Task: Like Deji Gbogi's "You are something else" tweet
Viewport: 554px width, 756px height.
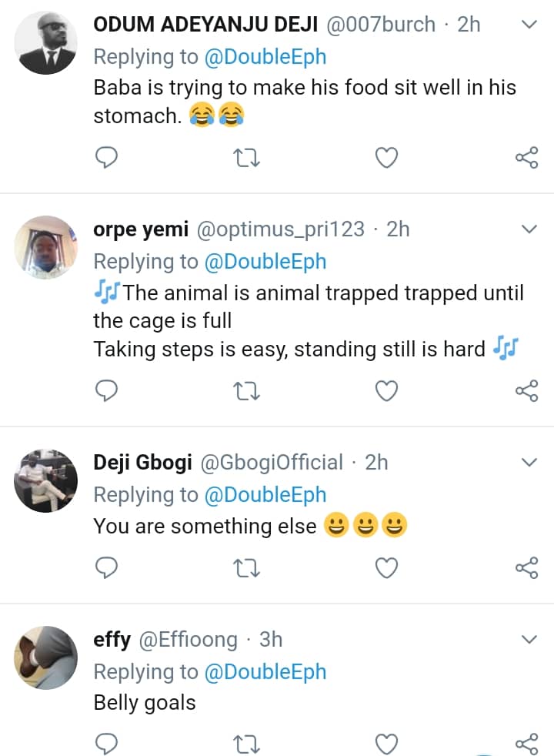Action: pyautogui.click(x=386, y=568)
